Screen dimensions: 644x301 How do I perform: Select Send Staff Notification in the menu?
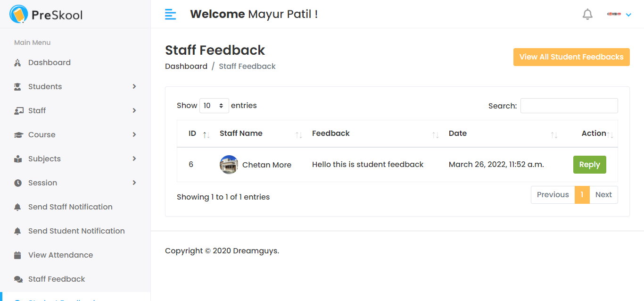pos(70,207)
